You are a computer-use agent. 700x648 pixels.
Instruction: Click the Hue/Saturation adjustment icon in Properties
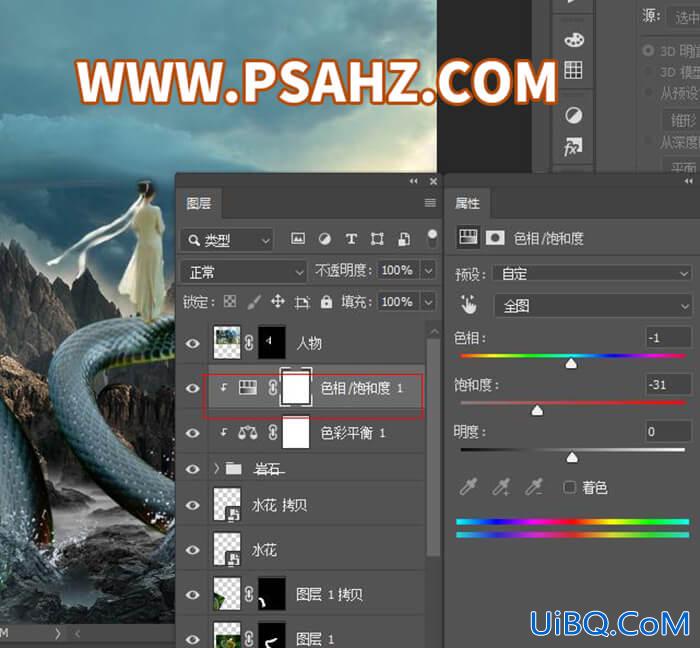pos(468,237)
